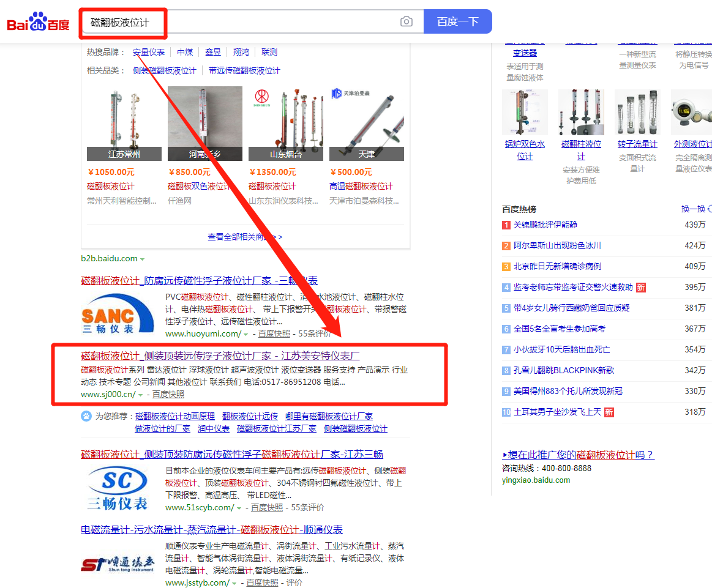Open 转子流量计 sidebar link
This screenshot has width=712, height=588.
click(637, 144)
